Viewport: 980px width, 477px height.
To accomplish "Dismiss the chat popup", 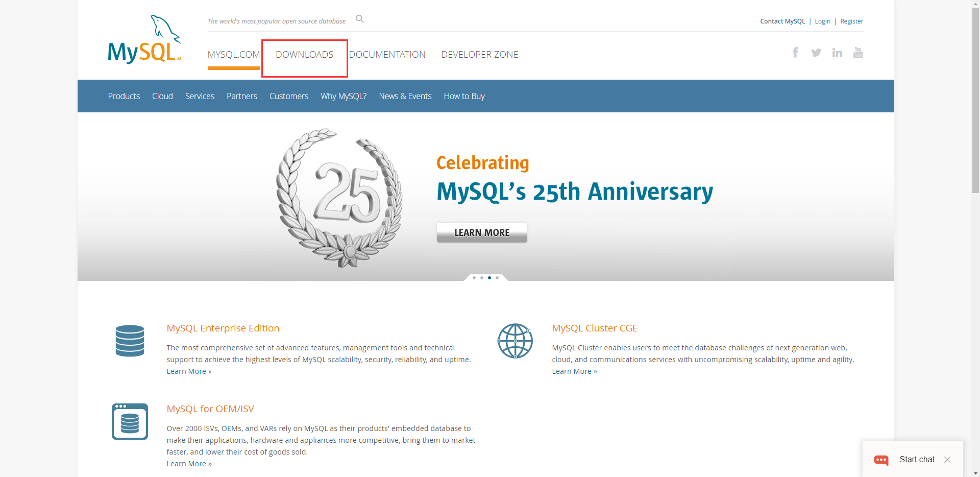I will coord(947,460).
